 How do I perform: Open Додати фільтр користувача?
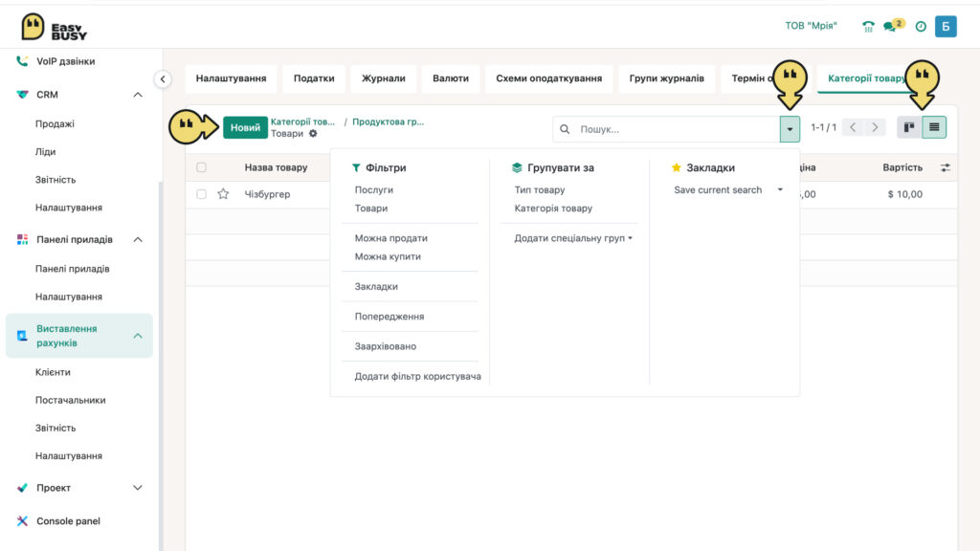pyautogui.click(x=417, y=377)
